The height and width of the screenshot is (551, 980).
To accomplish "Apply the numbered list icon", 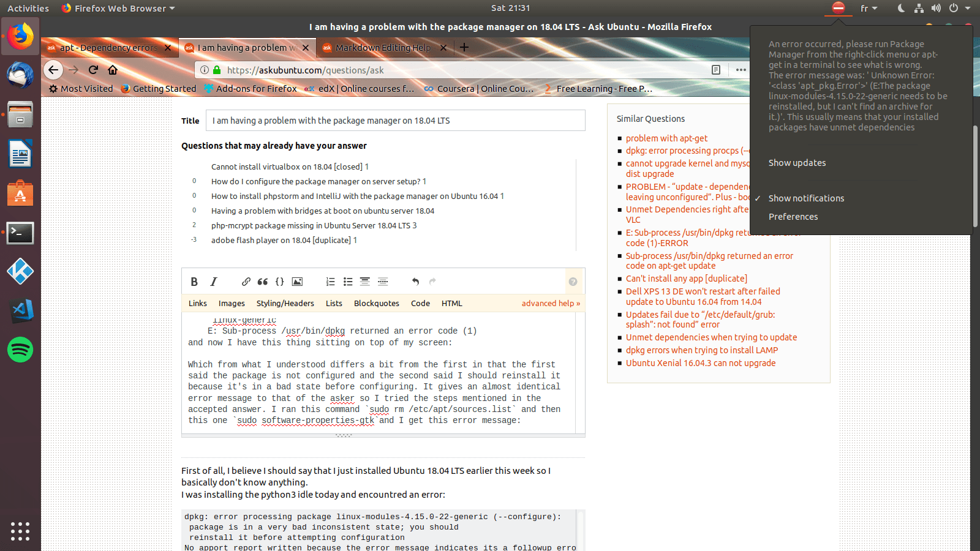I will (330, 282).
